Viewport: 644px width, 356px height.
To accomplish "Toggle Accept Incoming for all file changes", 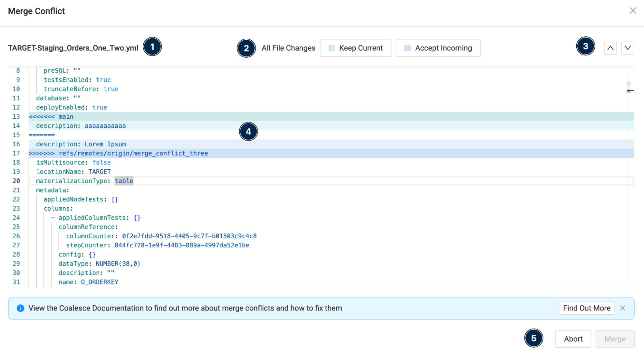I will 437,48.
